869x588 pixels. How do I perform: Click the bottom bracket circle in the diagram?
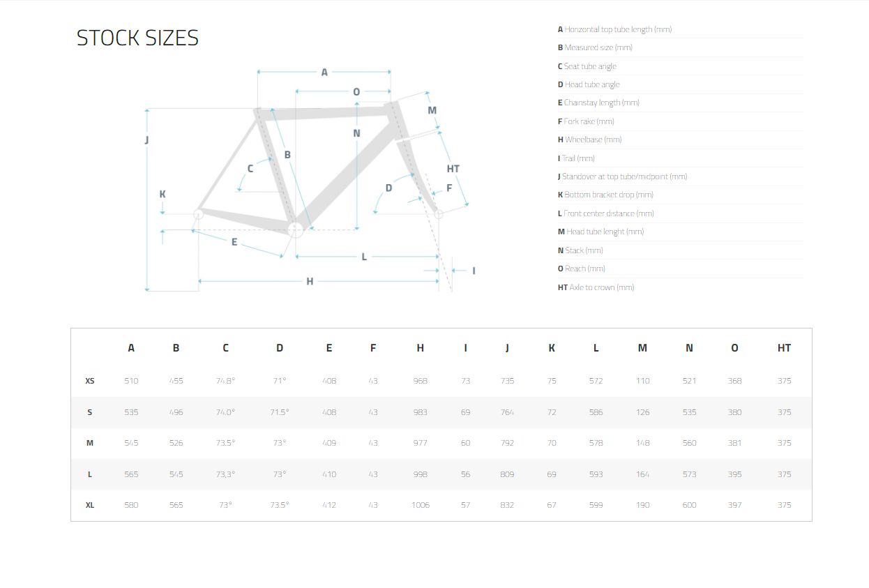point(296,229)
